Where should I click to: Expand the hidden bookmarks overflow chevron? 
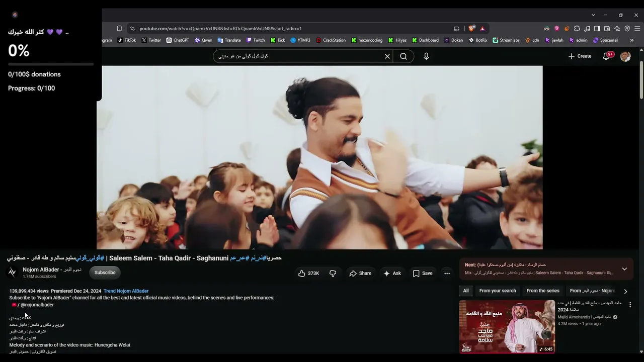click(x=632, y=40)
